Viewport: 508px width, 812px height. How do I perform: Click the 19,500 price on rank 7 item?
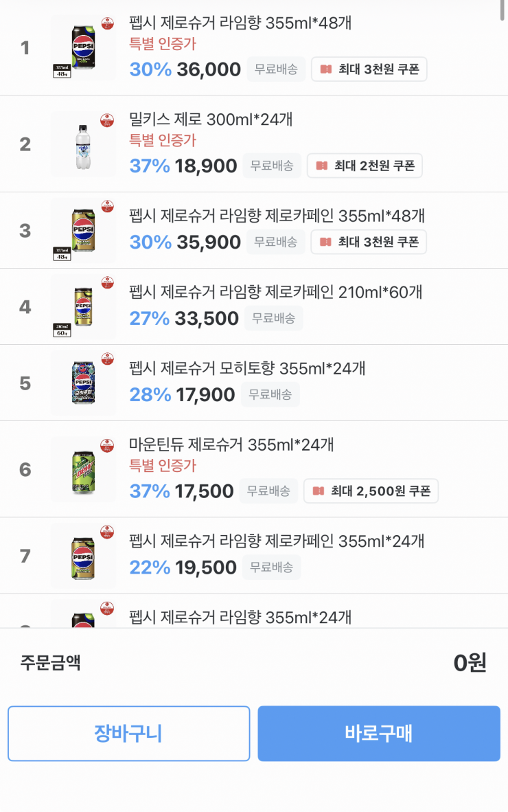point(206,567)
